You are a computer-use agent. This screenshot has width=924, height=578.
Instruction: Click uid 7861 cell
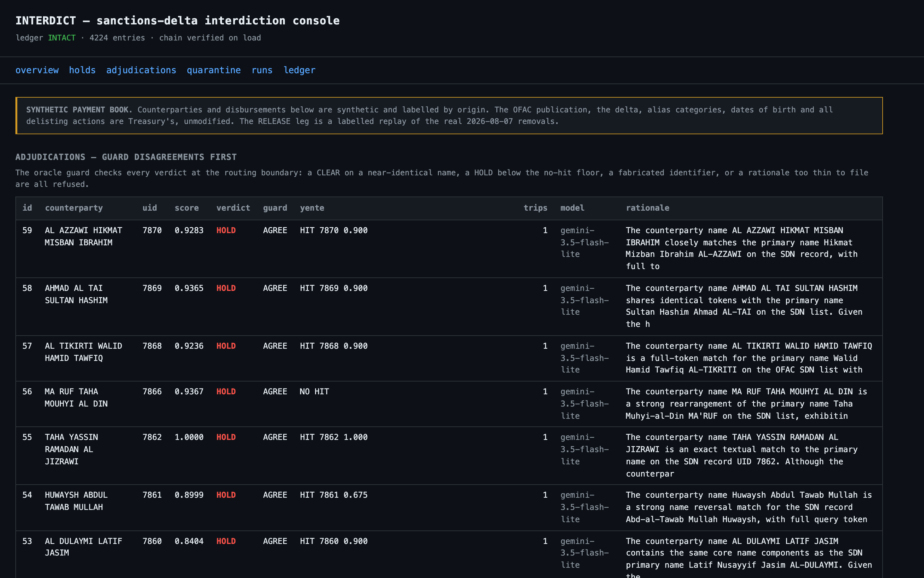pos(152,495)
